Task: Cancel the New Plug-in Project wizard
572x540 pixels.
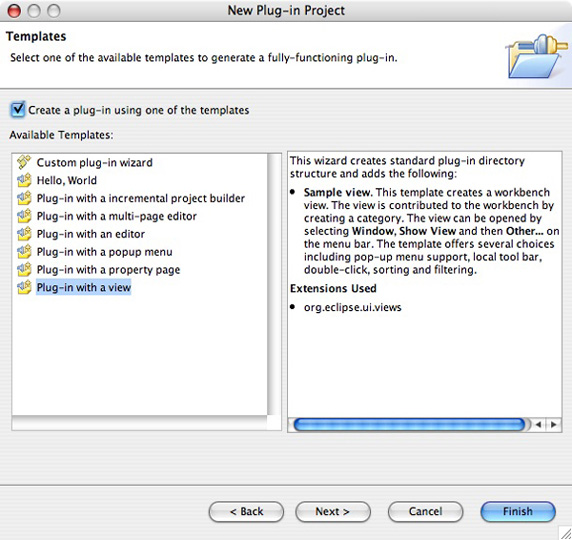Action: click(x=425, y=512)
